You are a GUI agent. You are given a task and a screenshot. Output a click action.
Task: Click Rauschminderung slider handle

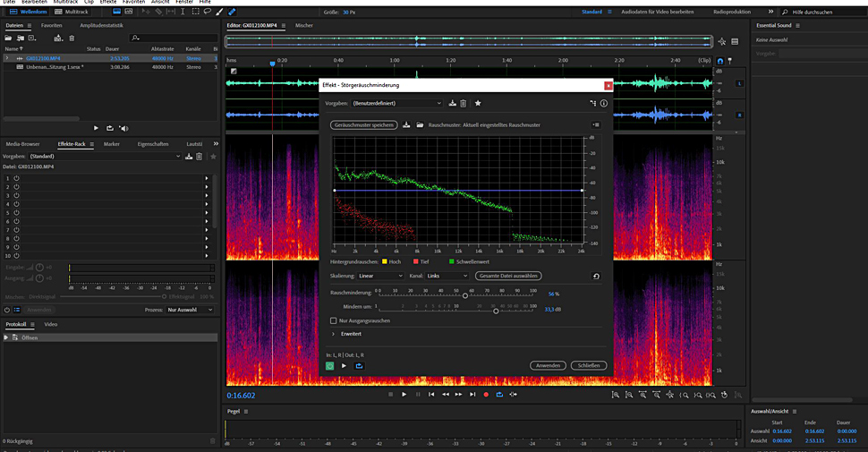click(x=465, y=295)
